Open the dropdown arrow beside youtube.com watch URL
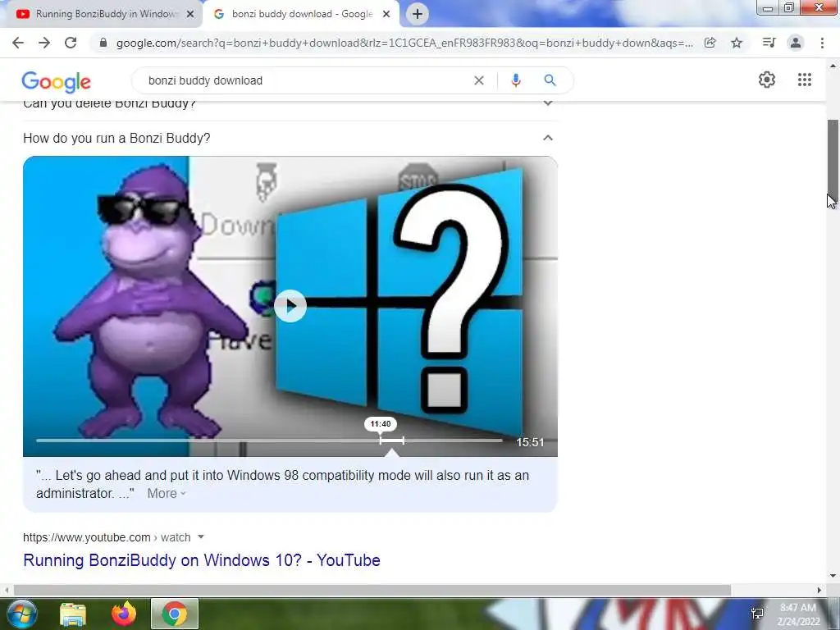 (x=201, y=536)
